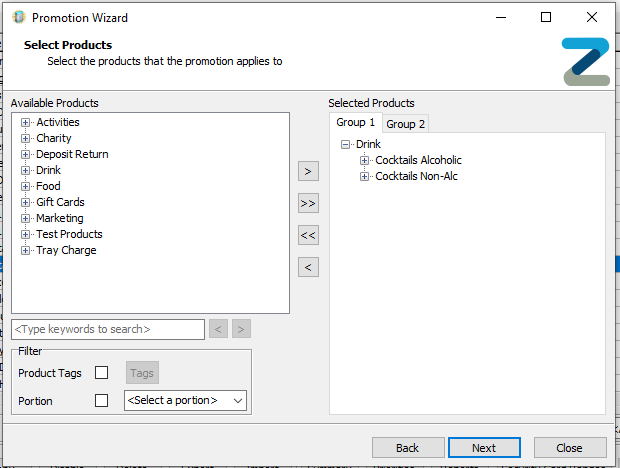Click the Zonal logo in header
Image resolution: width=620 pixels, height=468 pixels.
pyautogui.click(x=586, y=62)
